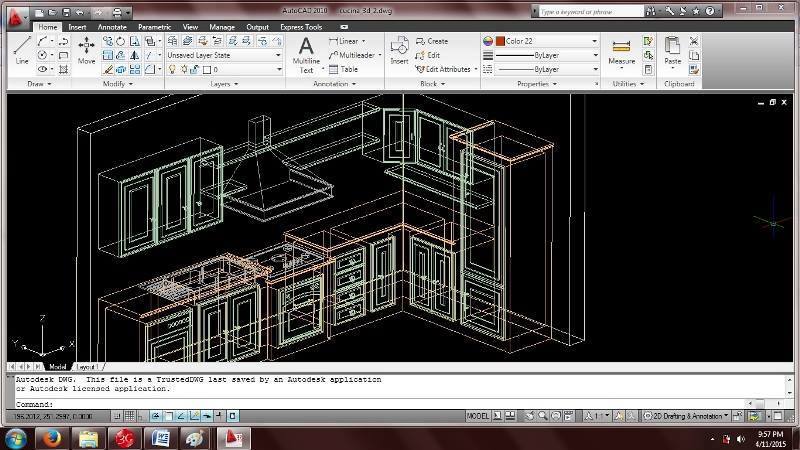
Task: Click the Color 22 red swatch
Action: click(500, 41)
